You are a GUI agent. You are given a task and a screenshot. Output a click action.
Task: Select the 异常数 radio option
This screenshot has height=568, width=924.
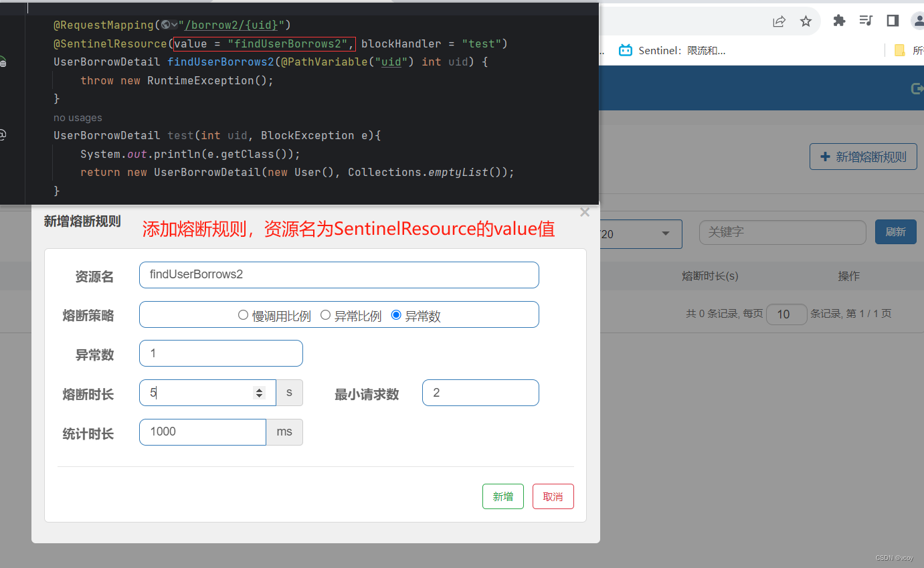pos(396,315)
